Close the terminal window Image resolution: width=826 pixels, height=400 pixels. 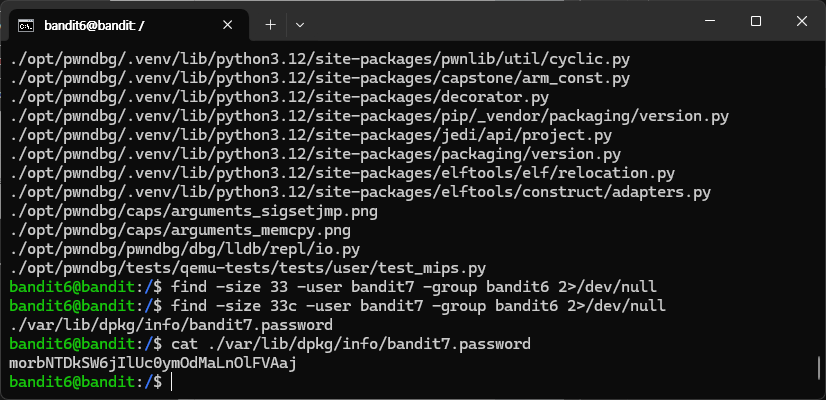[x=802, y=21]
